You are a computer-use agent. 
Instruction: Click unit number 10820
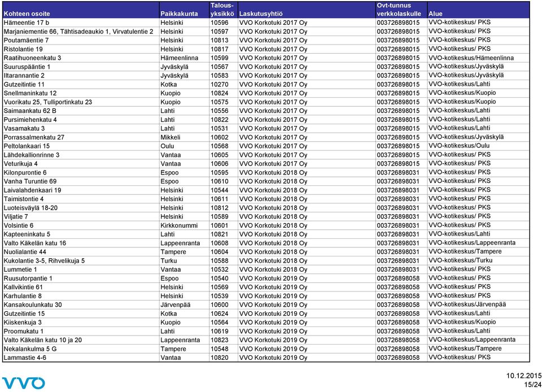pos(220,358)
